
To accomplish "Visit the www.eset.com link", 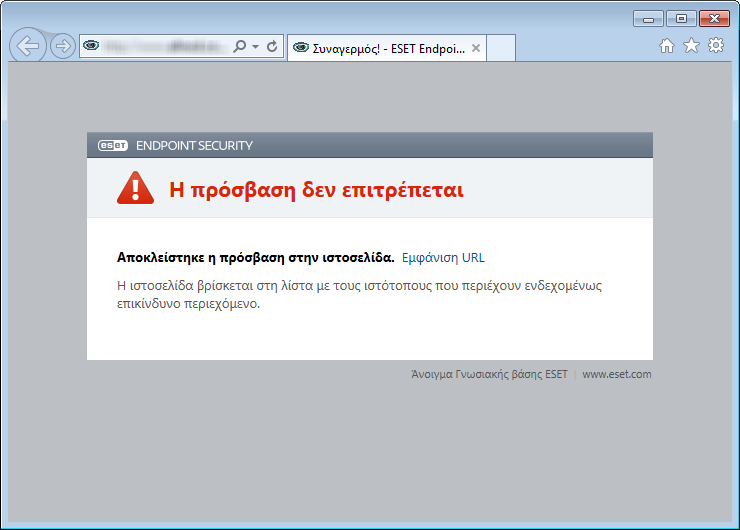I will (x=616, y=374).
